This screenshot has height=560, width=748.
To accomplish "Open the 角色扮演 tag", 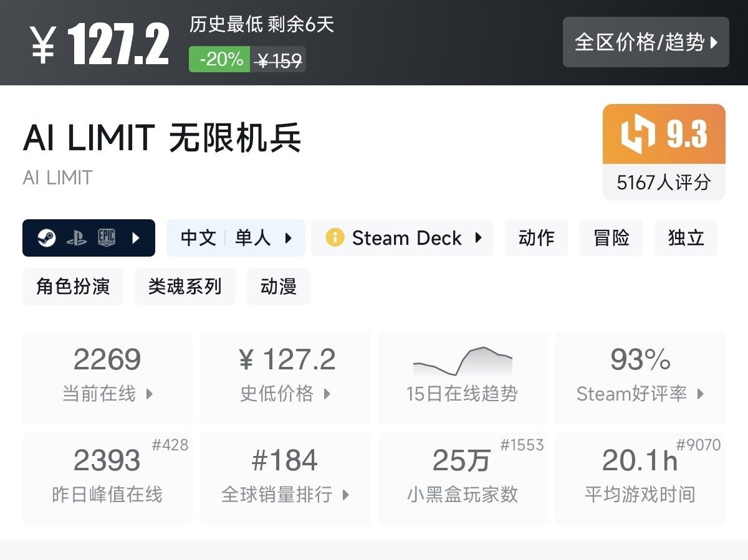I will [73, 287].
